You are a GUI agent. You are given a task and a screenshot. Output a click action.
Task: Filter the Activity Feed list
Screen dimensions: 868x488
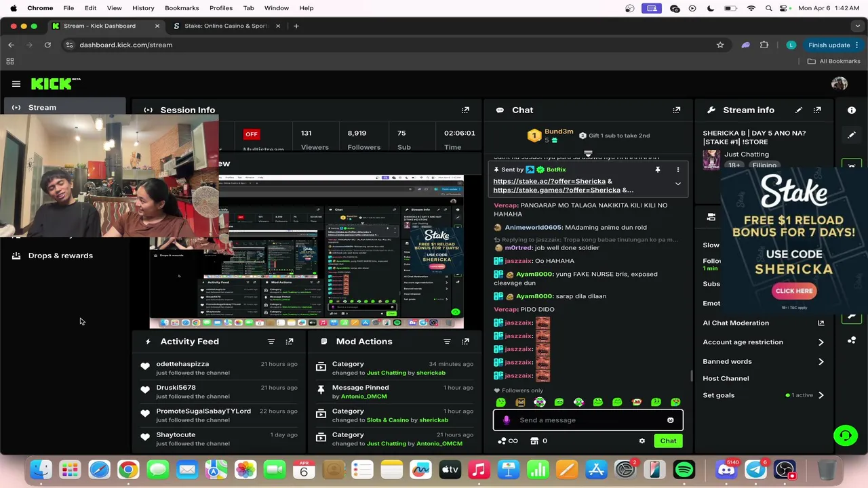[271, 342]
